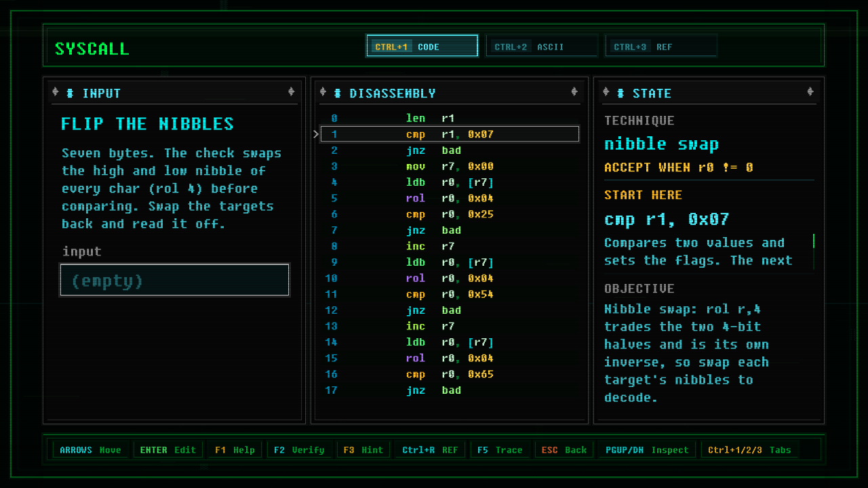Click the Ctrl+R REF shortcut
868x488 pixels.
tap(430, 450)
